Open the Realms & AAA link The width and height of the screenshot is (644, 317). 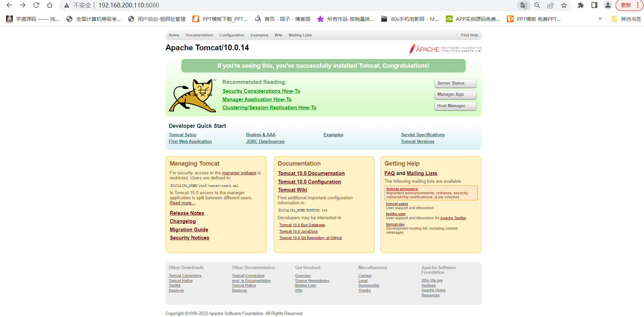pyautogui.click(x=260, y=135)
